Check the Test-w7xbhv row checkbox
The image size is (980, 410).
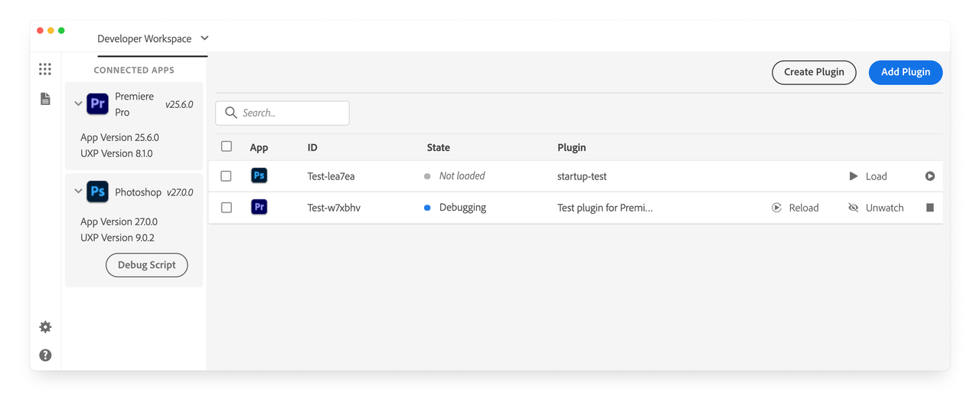(x=227, y=208)
